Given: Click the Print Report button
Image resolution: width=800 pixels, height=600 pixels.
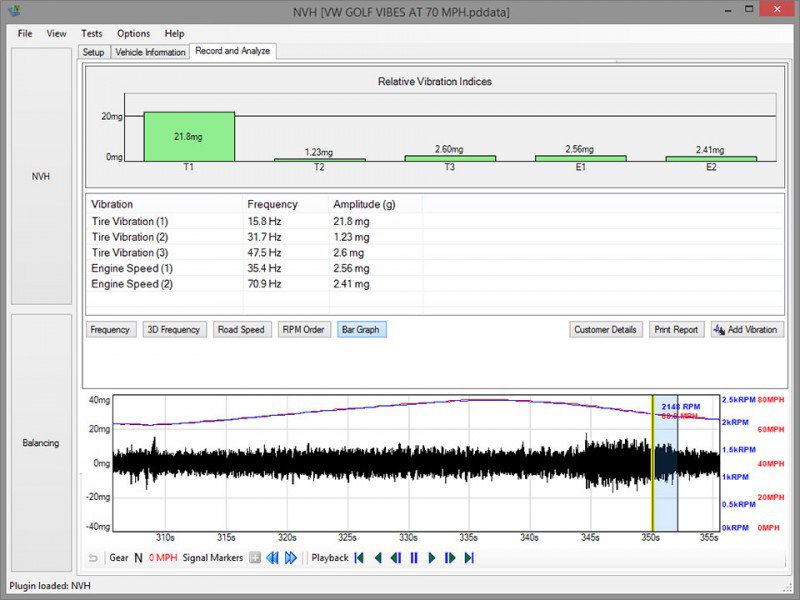Looking at the screenshot, I should tap(676, 329).
